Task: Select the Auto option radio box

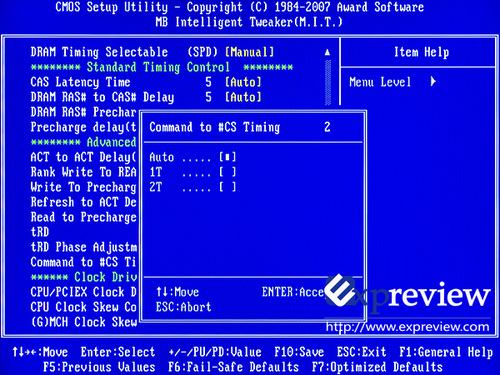Action: [228, 157]
